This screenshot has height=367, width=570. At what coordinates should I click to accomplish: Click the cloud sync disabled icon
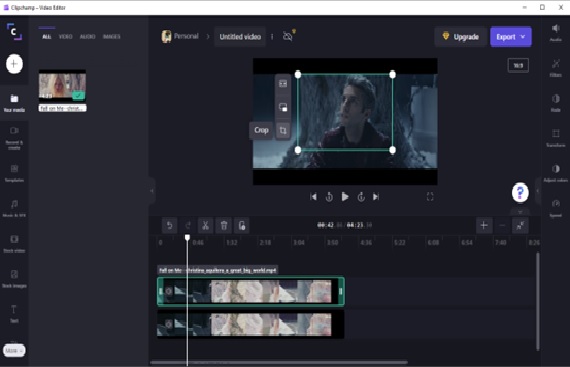coord(288,36)
